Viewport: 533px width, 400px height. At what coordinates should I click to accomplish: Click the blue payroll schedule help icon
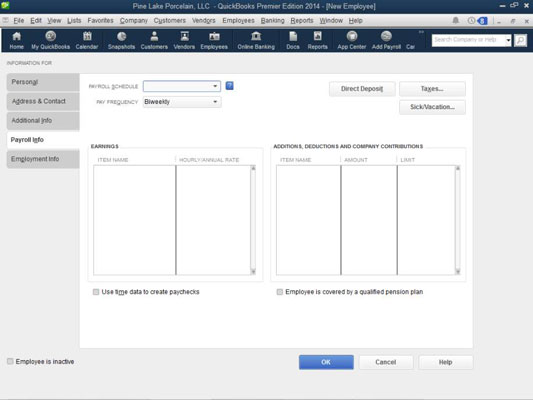(x=229, y=86)
